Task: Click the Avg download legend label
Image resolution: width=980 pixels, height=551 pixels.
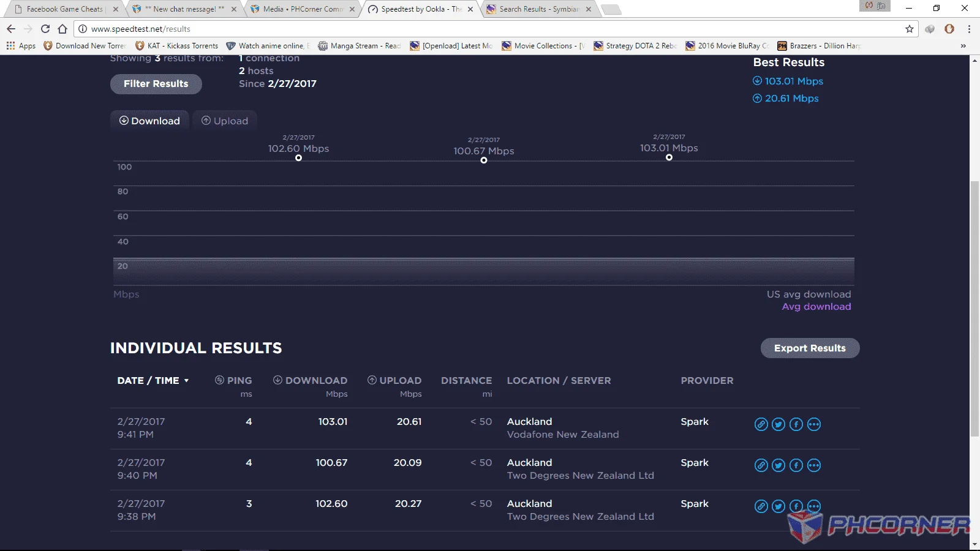Action: 816,307
